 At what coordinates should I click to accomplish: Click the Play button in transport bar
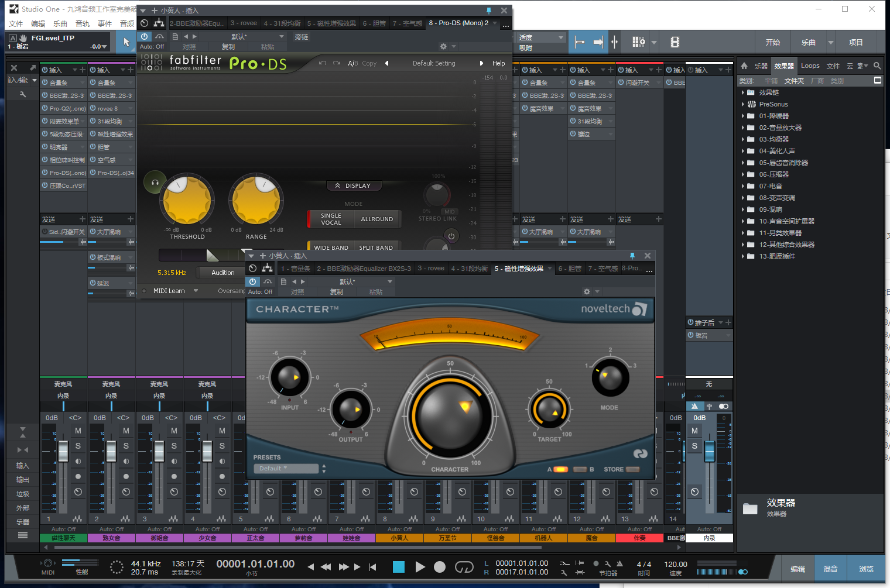pos(420,567)
